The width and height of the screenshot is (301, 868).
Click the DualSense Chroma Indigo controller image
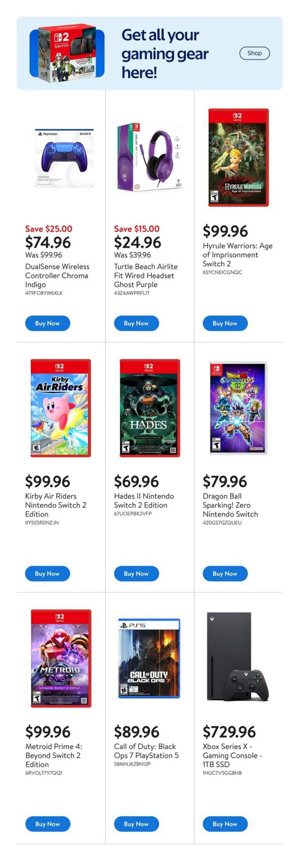point(64,158)
